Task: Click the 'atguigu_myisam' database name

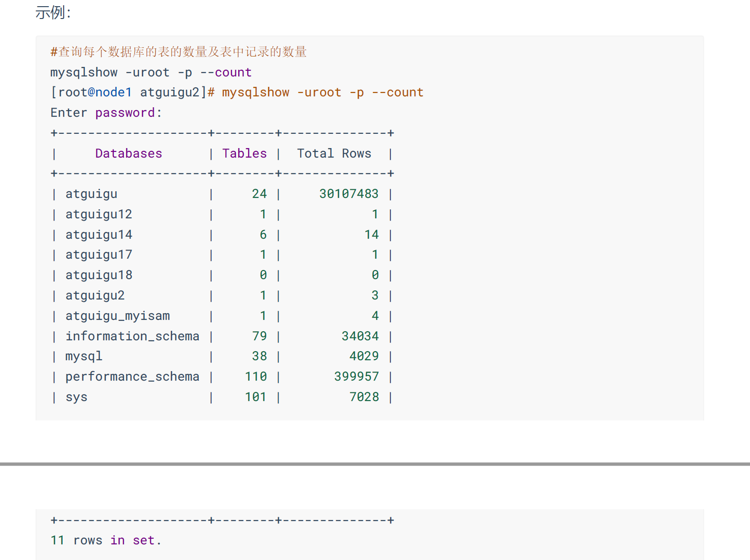Action: 118,316
